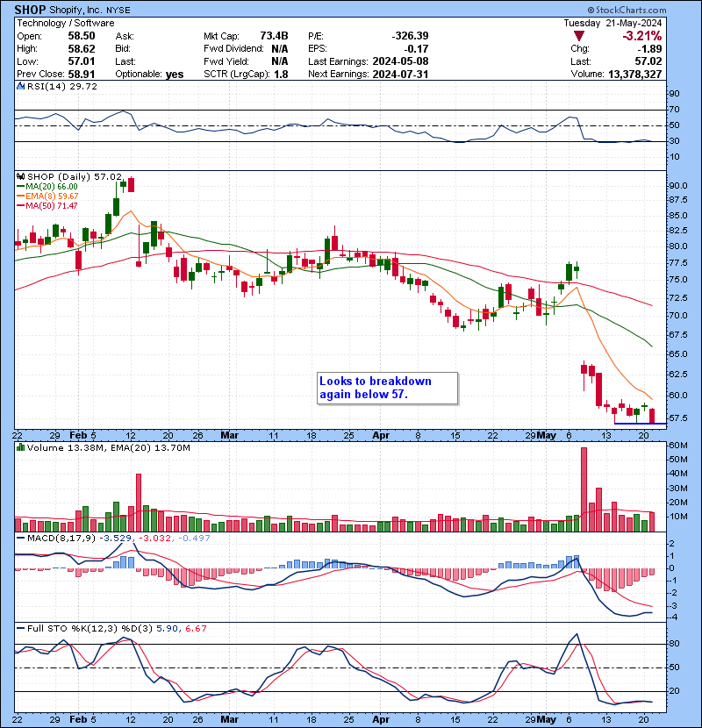Click the EPS value -0.17

pyautogui.click(x=416, y=49)
